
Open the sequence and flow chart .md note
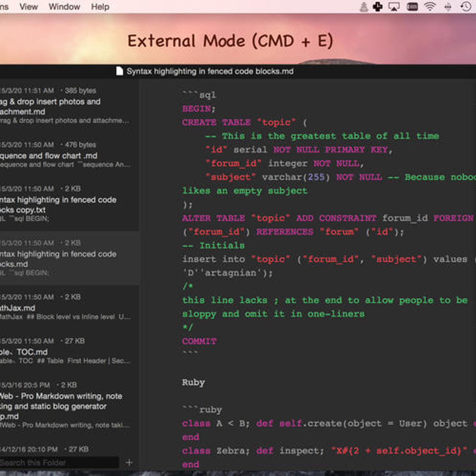[x=70, y=155]
